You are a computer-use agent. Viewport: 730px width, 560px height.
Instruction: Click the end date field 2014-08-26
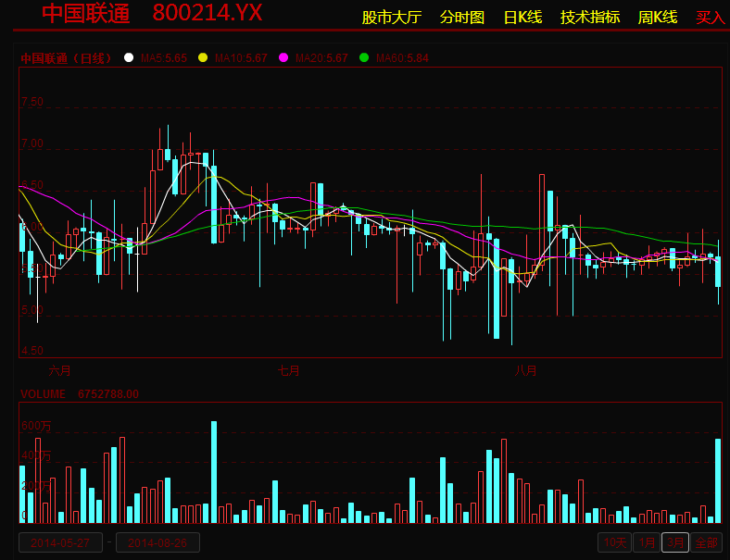click(x=157, y=542)
